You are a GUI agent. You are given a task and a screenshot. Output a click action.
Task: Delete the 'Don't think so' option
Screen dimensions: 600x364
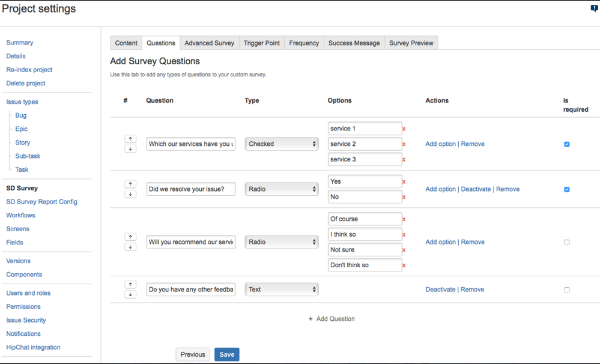pos(405,265)
